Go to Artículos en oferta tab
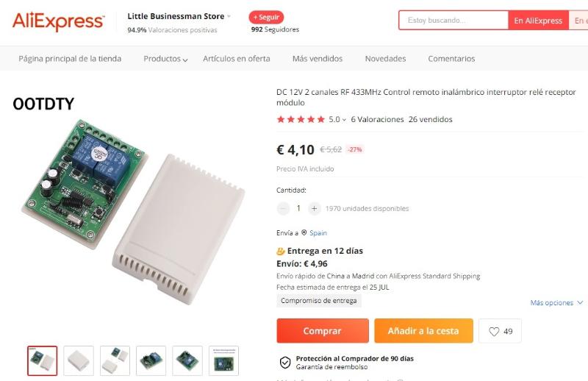The width and height of the screenshot is (588, 381). (x=236, y=59)
